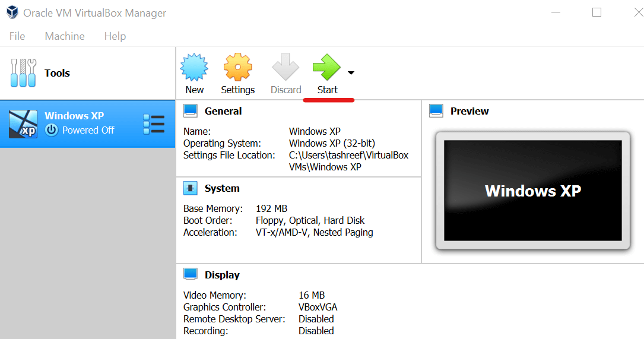
Task: Open the Display settings header link
Action: coord(222,275)
